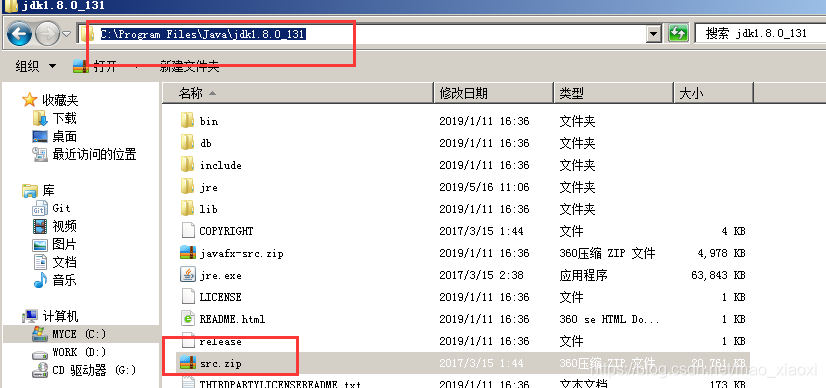The width and height of the screenshot is (826, 388).
Task: Click the 应用程序 type cell of jre.exe
Action: (x=583, y=275)
